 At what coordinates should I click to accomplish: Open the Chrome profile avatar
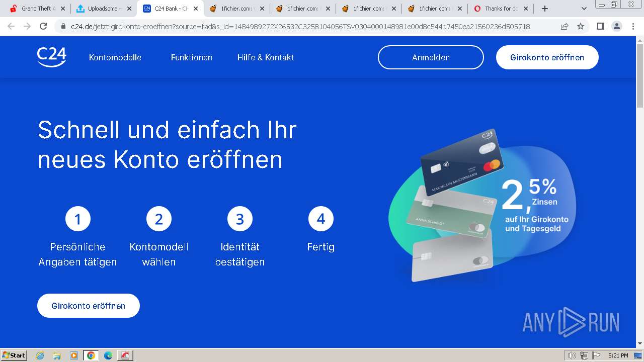tap(616, 26)
